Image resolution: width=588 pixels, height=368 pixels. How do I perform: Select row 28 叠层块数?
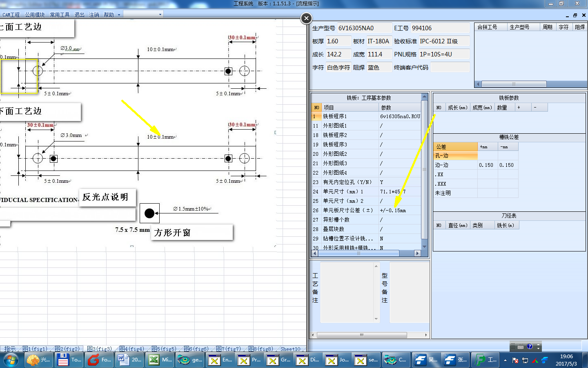[x=366, y=229]
